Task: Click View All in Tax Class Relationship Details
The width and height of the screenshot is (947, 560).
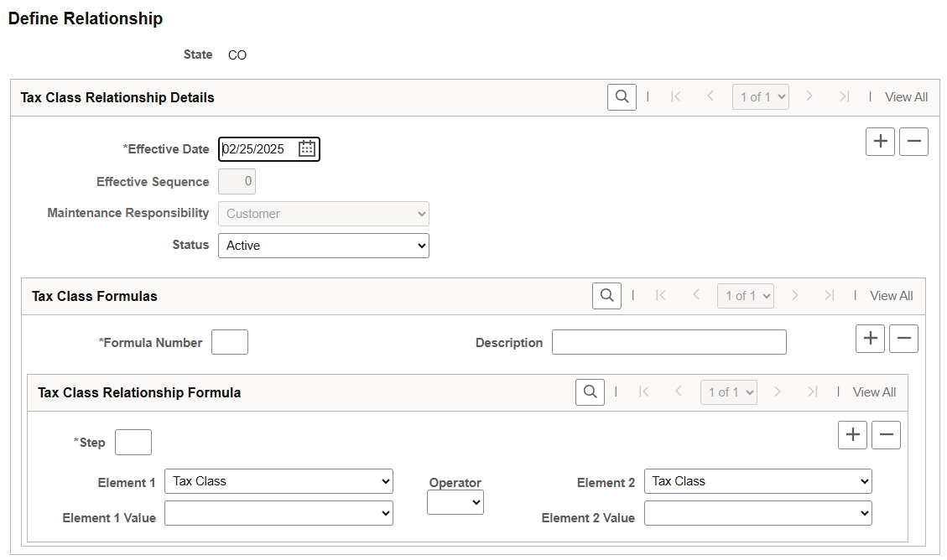Action: 906,97
